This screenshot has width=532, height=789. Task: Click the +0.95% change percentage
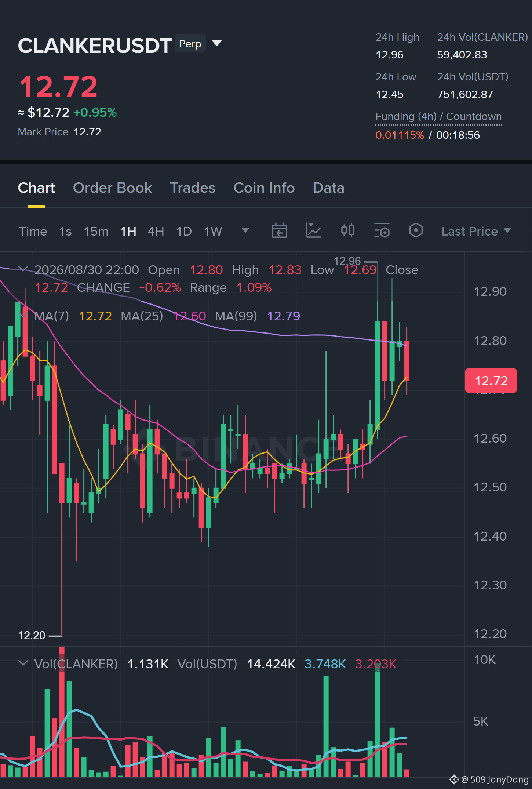click(x=95, y=112)
